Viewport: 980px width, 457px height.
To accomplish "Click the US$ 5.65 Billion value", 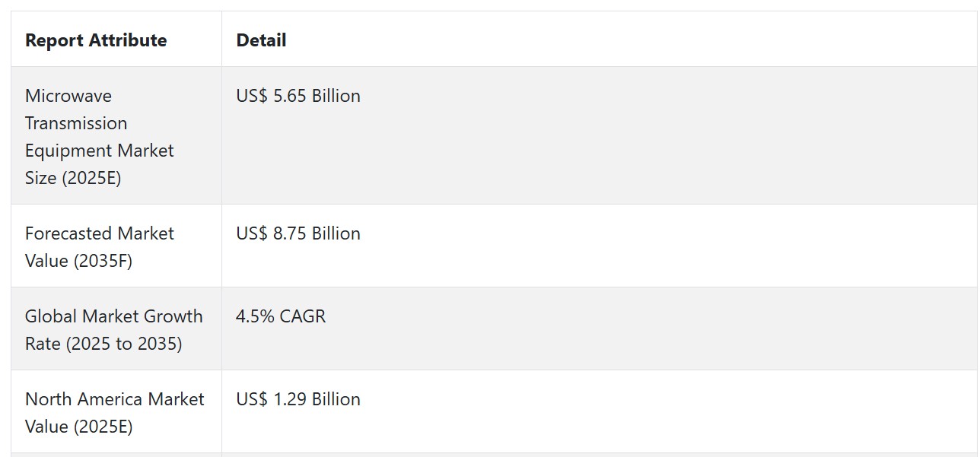I will [298, 96].
